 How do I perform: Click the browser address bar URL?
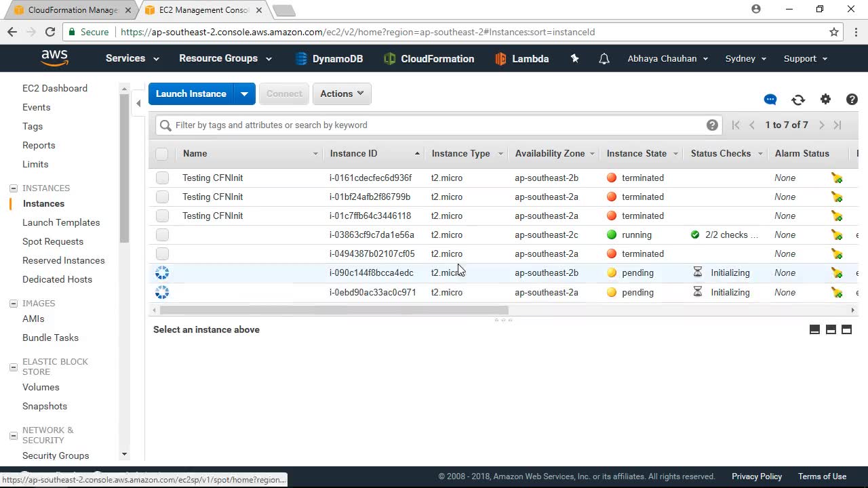357,32
